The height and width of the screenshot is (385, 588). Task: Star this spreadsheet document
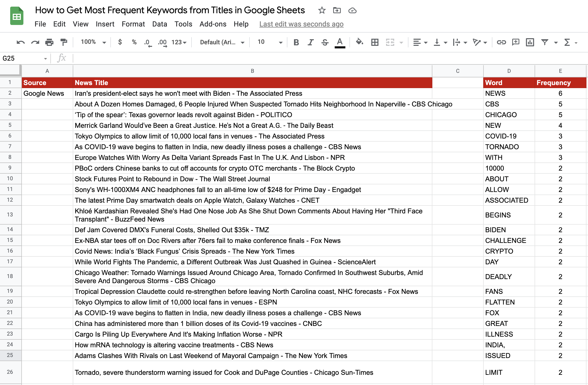(322, 10)
